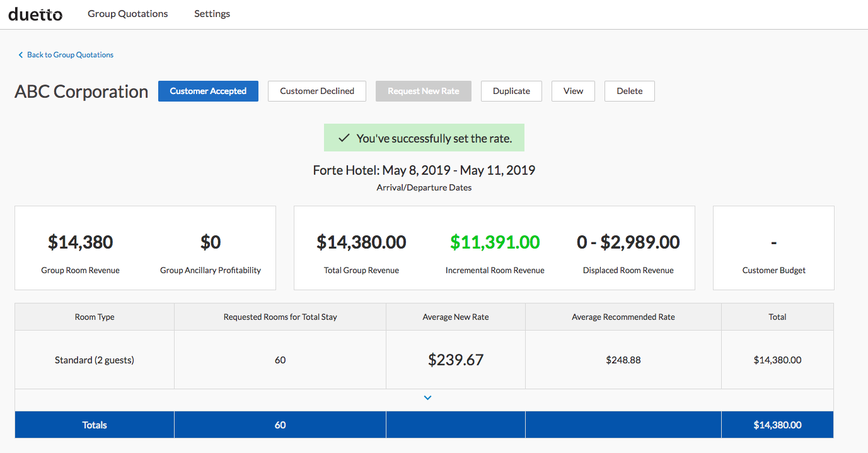The width and height of the screenshot is (868, 453).
Task: Click the $239.67 Average New Rate value
Action: pos(455,360)
